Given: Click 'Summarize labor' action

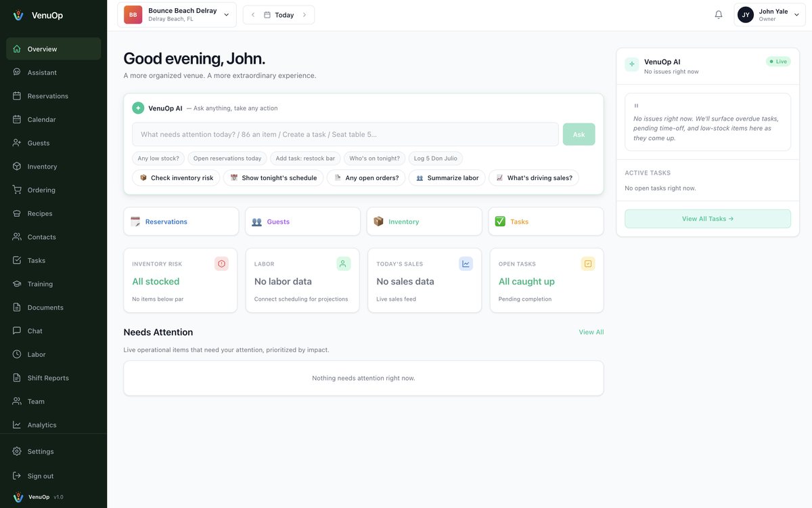Looking at the screenshot, I should point(447,178).
